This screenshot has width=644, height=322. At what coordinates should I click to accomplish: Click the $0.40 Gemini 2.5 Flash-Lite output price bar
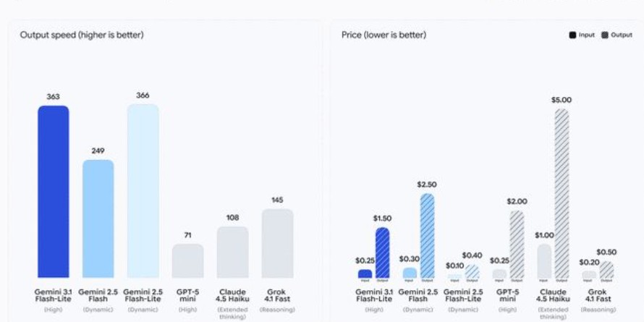[x=472, y=272]
